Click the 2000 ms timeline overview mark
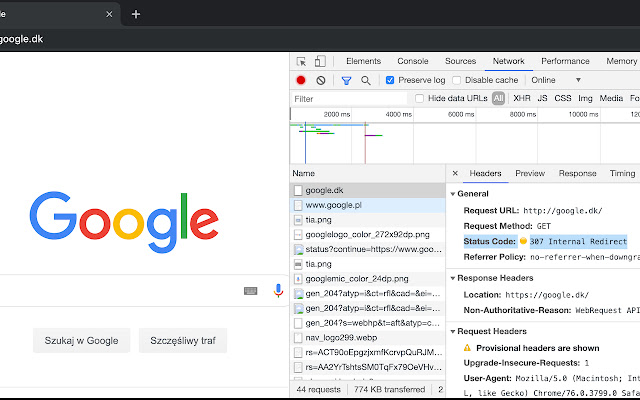Screen dimensions: 640x400 tap(337, 115)
